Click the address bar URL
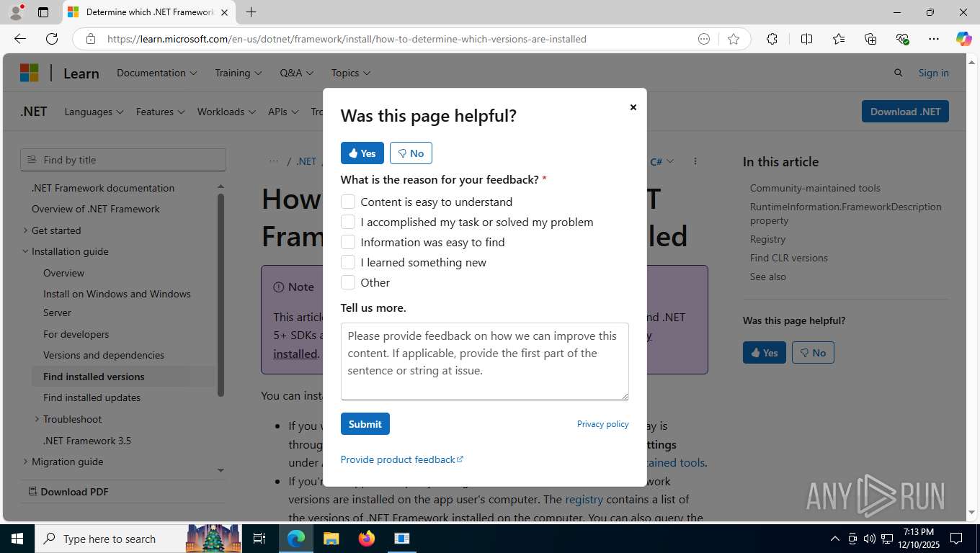 [347, 39]
